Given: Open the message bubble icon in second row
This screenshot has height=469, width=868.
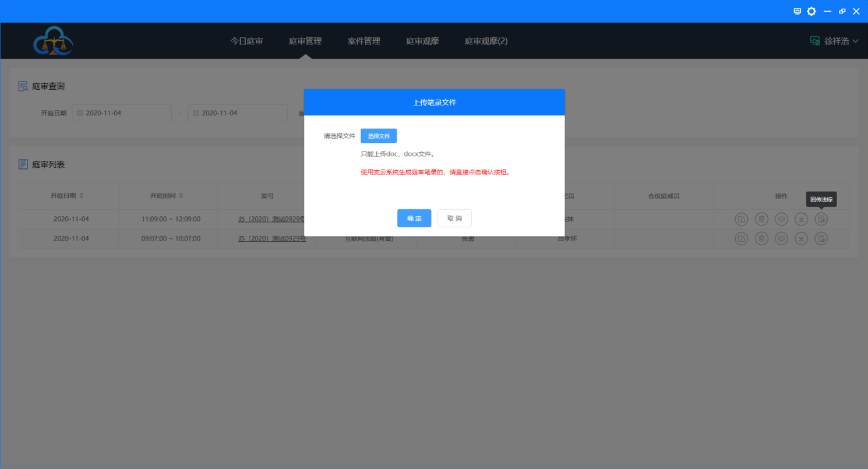Looking at the screenshot, I should pos(781,238).
